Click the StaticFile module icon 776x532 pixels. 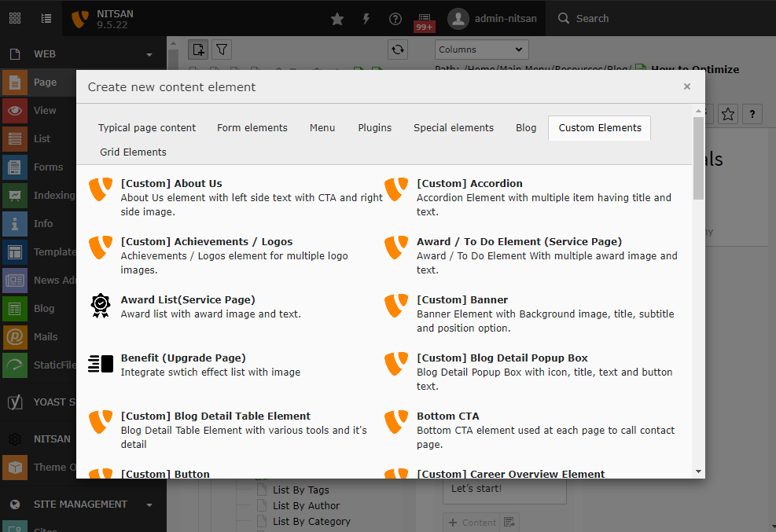click(15, 365)
